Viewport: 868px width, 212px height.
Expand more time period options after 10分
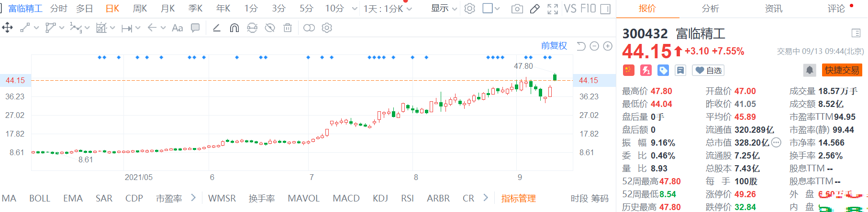point(355,9)
